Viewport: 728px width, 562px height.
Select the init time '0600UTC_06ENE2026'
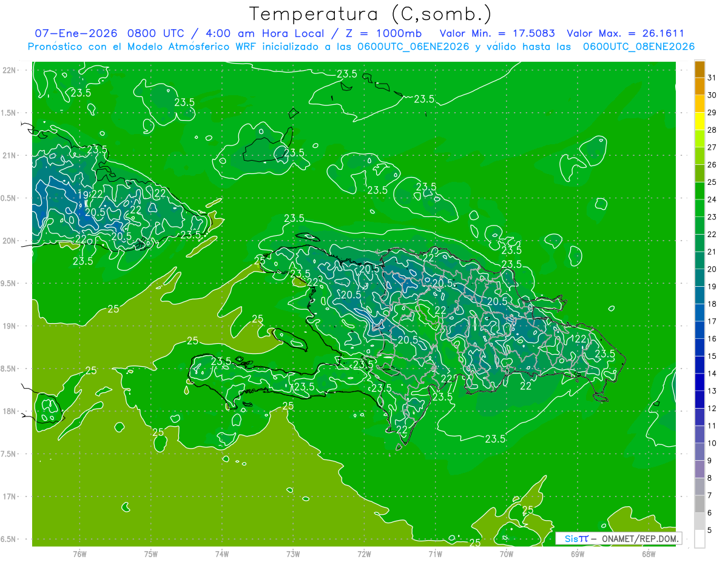pyautogui.click(x=413, y=47)
